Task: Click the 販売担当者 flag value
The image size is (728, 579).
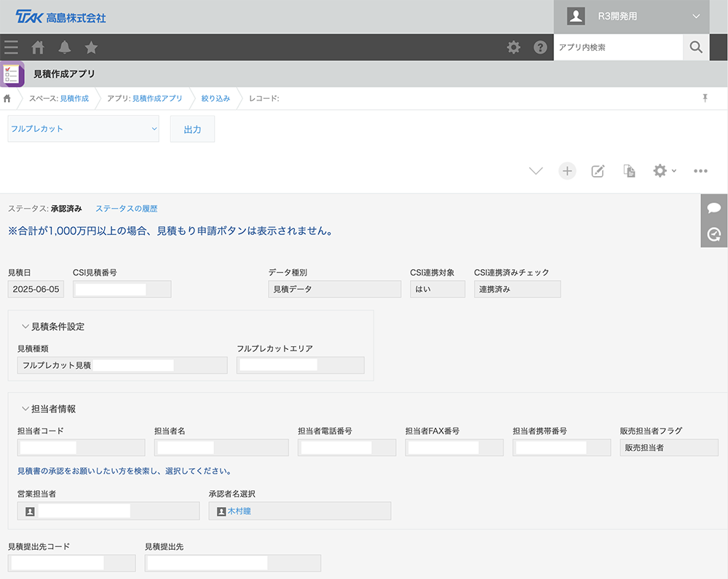Action: pos(669,447)
